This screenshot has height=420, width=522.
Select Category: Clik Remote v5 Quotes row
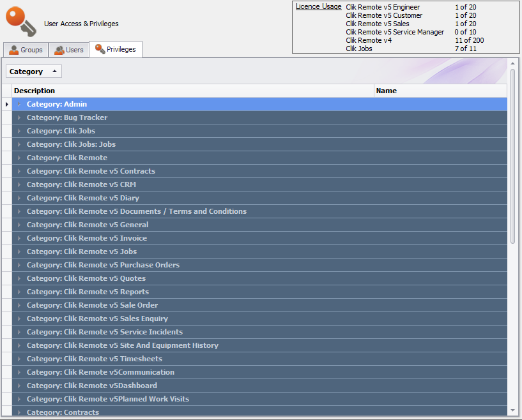point(259,278)
